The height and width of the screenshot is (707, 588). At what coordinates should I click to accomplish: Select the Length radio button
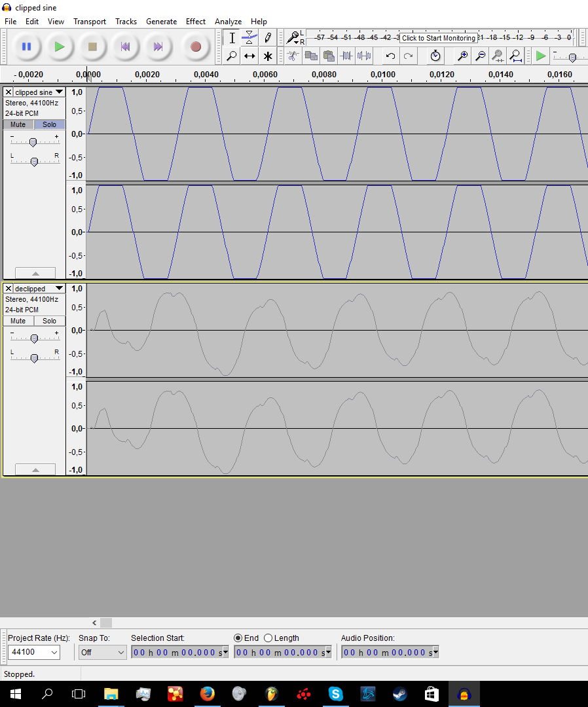pos(268,638)
